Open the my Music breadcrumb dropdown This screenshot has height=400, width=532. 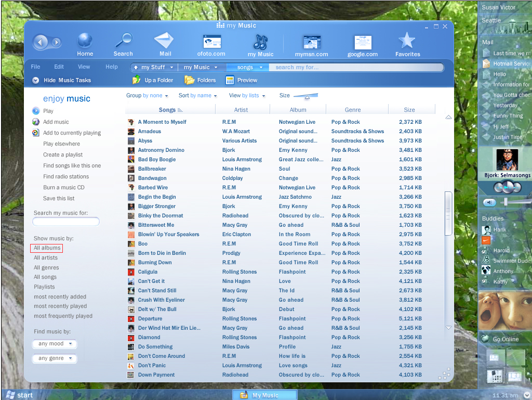click(216, 67)
